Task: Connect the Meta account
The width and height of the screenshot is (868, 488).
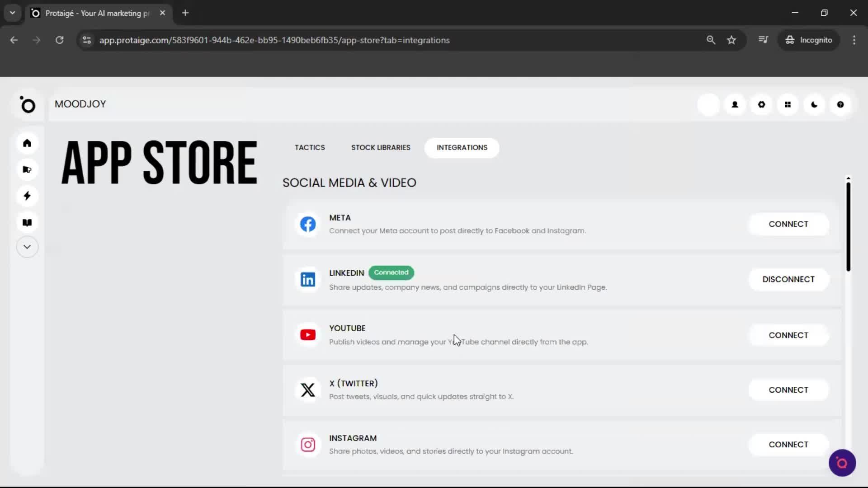Action: click(788, 224)
